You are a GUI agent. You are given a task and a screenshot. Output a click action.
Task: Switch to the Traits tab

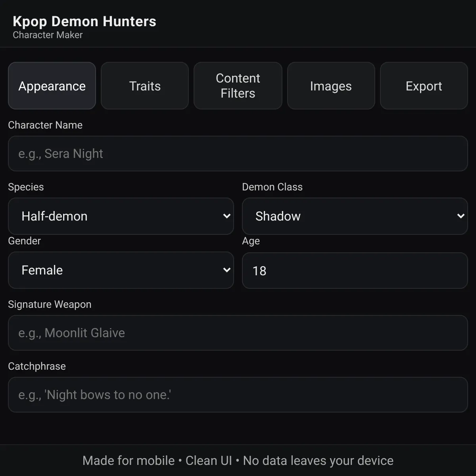click(x=145, y=86)
